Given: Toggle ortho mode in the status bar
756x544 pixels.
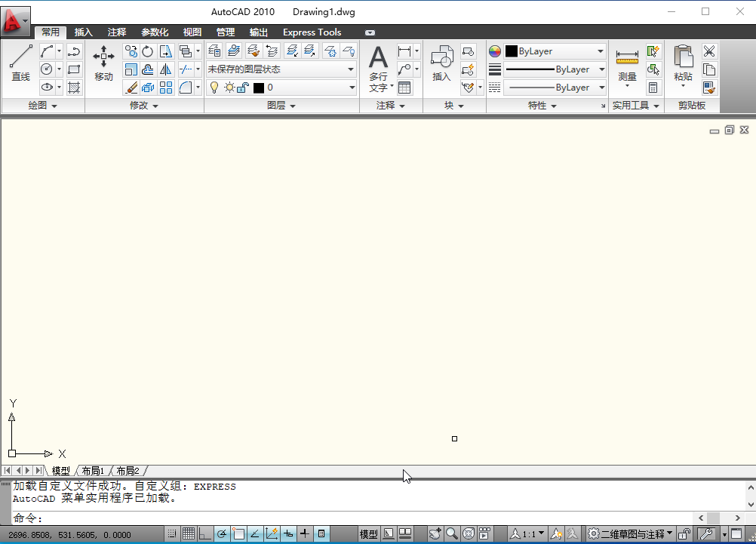Looking at the screenshot, I should click(x=204, y=533).
